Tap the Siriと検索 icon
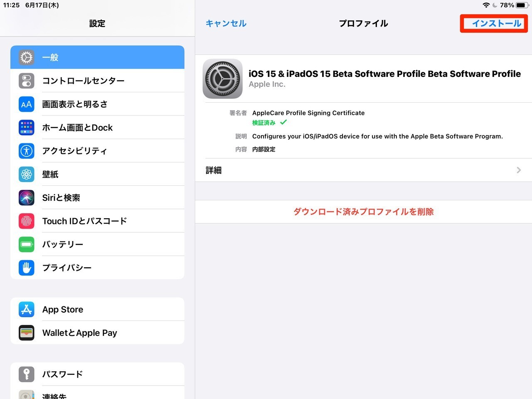Image resolution: width=532 pixels, height=399 pixels. (x=27, y=197)
